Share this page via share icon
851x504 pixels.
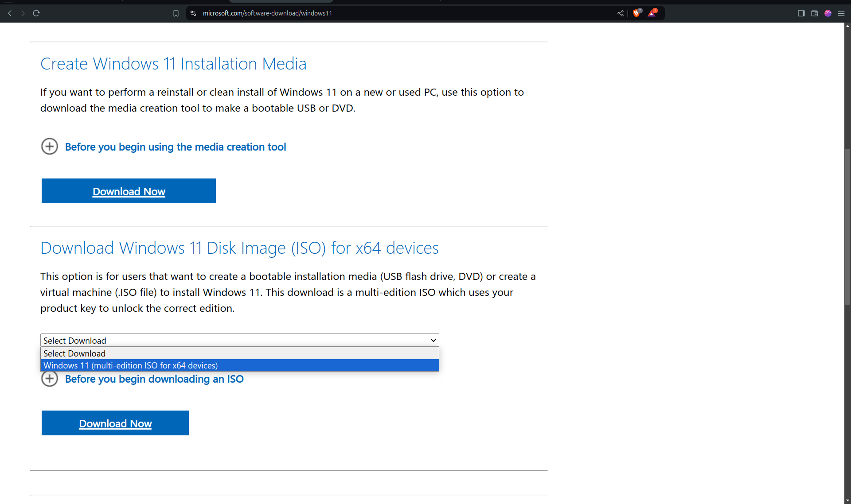[621, 13]
